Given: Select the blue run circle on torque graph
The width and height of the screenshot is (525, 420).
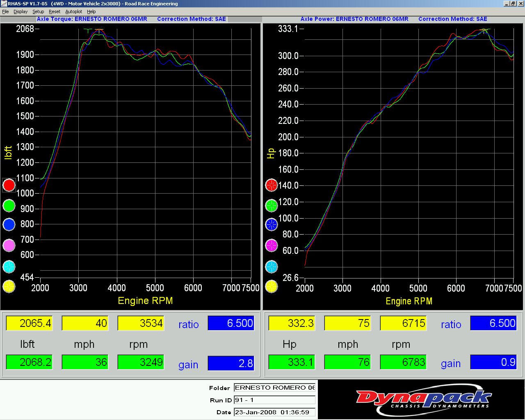Looking at the screenshot, I should pos(9,224).
